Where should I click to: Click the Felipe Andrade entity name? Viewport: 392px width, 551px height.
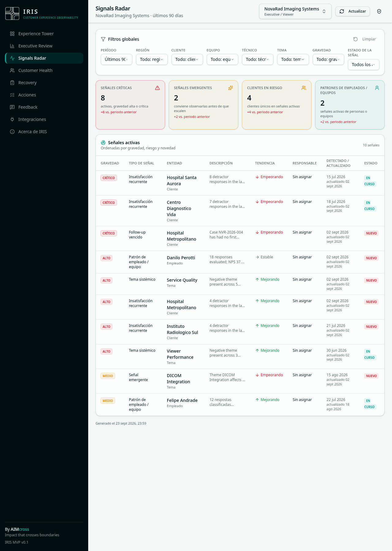pos(182,400)
